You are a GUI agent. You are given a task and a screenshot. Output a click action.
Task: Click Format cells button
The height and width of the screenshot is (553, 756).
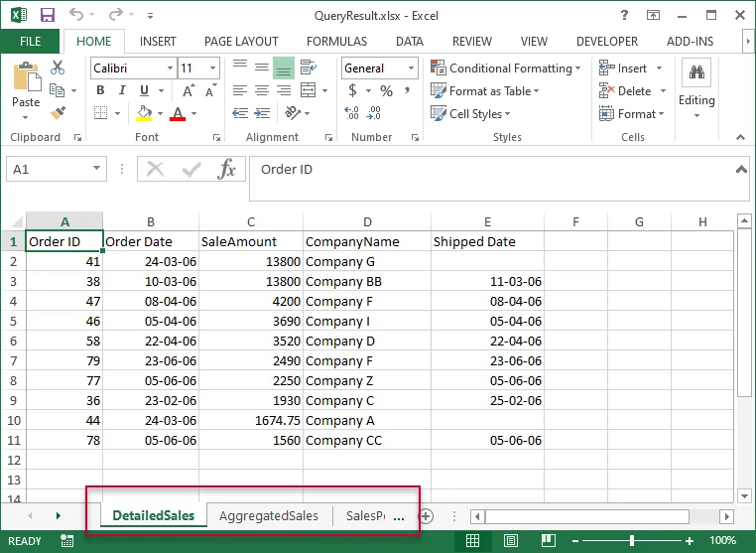(x=632, y=114)
